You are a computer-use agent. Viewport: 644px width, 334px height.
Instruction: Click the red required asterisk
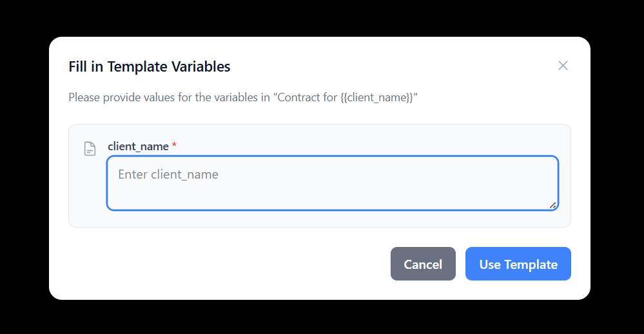(x=174, y=146)
